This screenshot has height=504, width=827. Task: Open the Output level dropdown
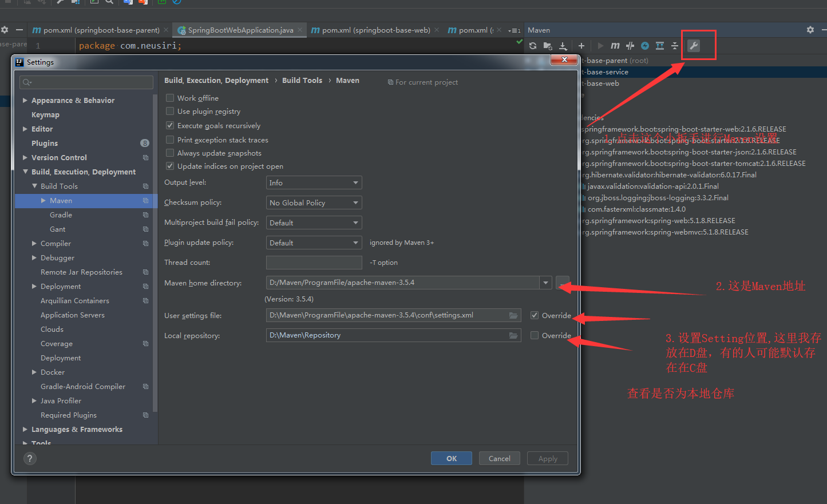tap(314, 182)
